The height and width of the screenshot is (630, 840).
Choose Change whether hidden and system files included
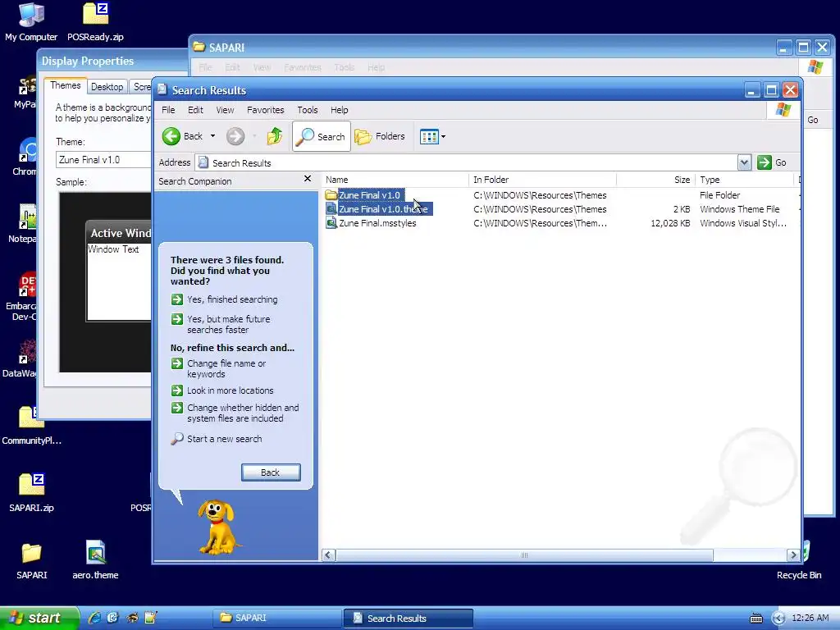point(235,413)
